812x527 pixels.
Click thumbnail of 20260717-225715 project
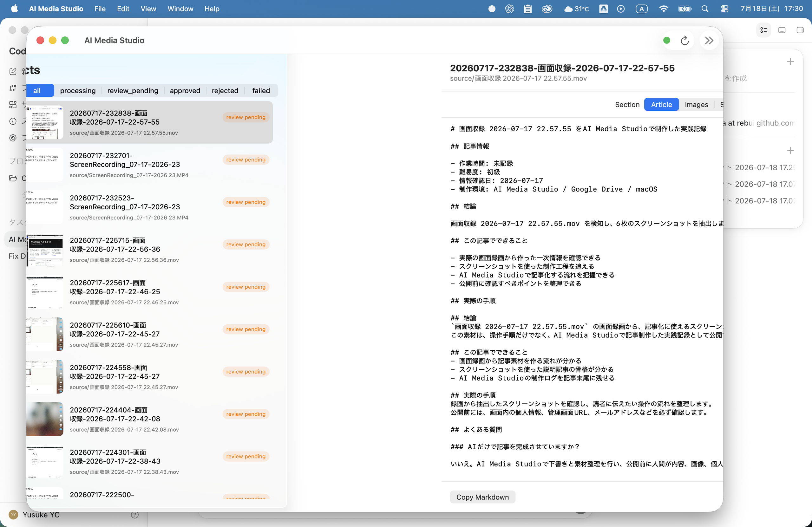click(45, 250)
